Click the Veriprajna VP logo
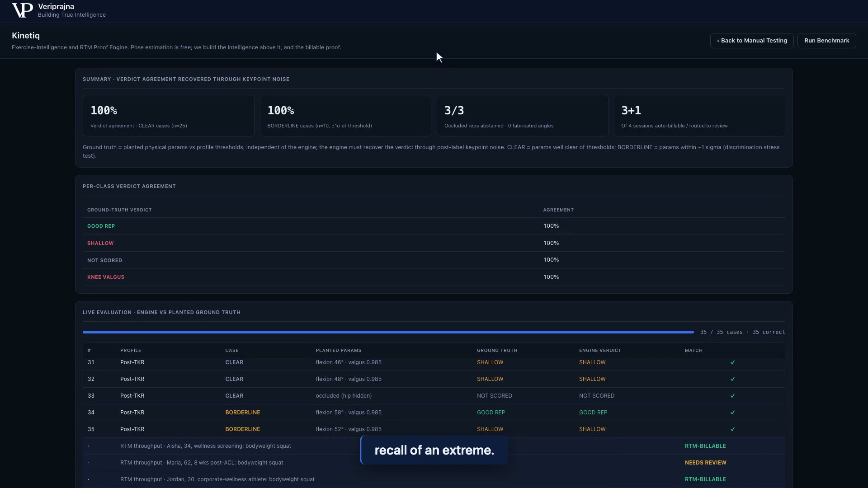This screenshot has height=488, width=868. 22,10
